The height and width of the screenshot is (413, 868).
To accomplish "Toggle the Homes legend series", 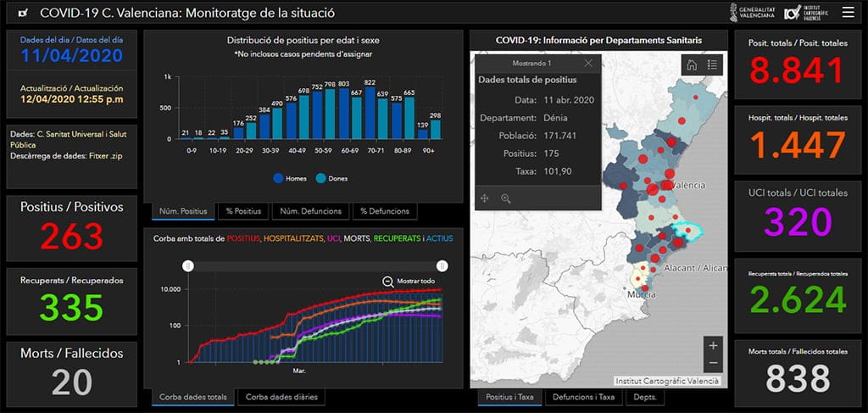I will [x=289, y=178].
